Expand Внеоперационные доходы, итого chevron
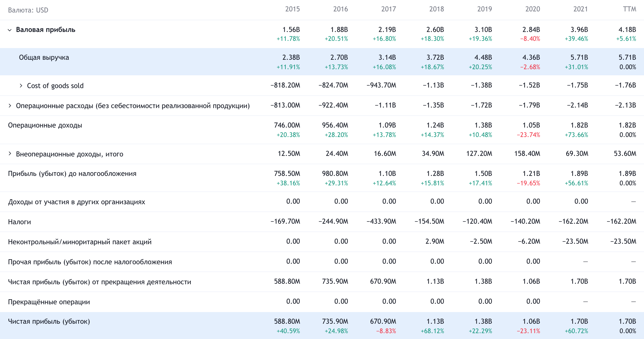The width and height of the screenshot is (644, 339). [10, 154]
